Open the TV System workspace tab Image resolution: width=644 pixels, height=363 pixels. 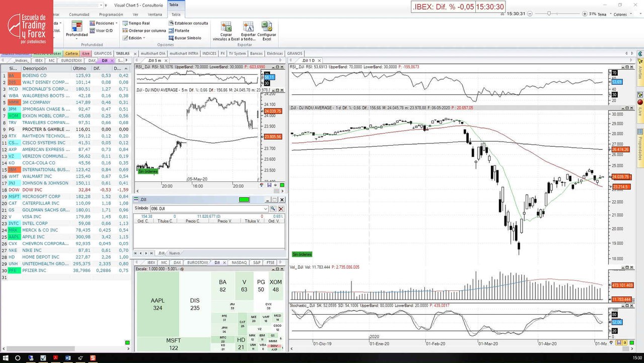pos(237,53)
